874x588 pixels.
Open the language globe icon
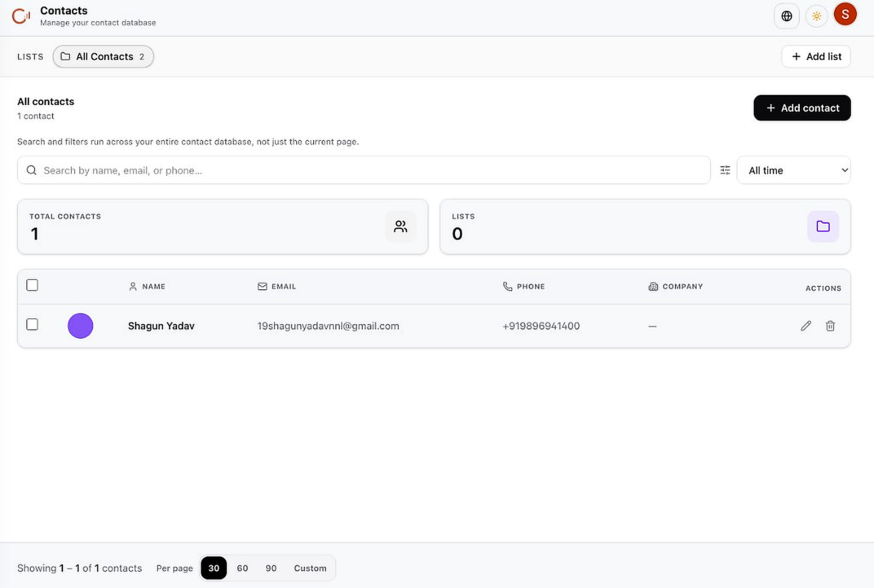787,16
